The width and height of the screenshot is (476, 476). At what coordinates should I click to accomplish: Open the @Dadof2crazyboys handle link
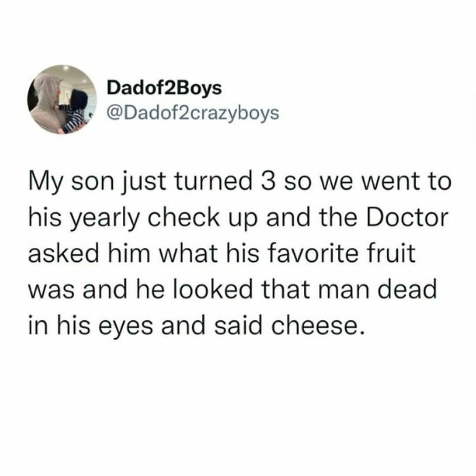pyautogui.click(x=192, y=114)
